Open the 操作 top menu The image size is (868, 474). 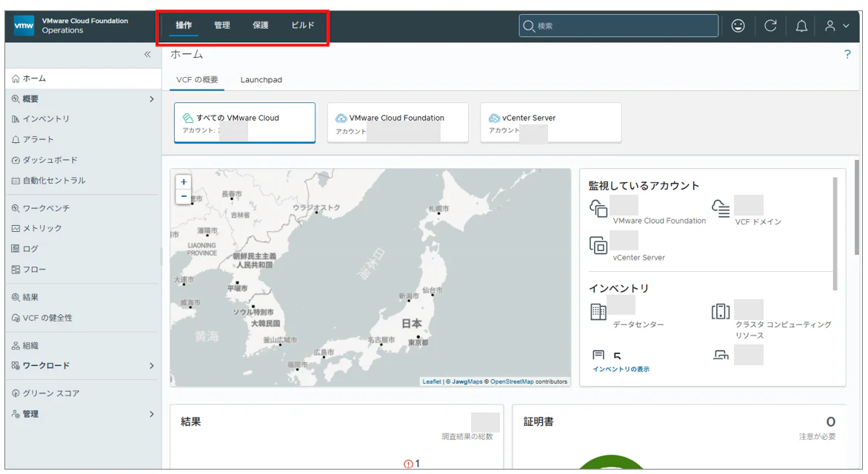(184, 25)
